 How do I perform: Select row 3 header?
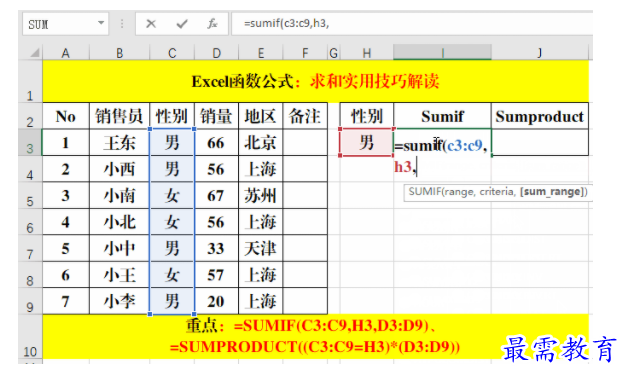tap(30, 142)
